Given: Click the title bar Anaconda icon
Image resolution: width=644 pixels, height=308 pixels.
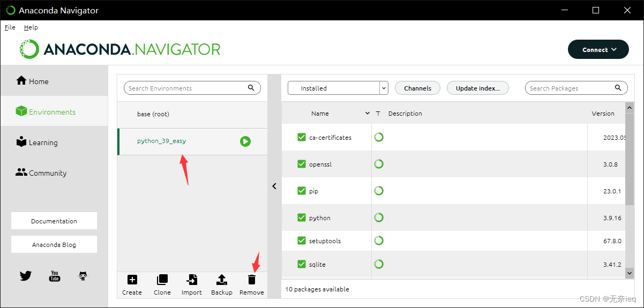Looking at the screenshot, I should [10, 10].
